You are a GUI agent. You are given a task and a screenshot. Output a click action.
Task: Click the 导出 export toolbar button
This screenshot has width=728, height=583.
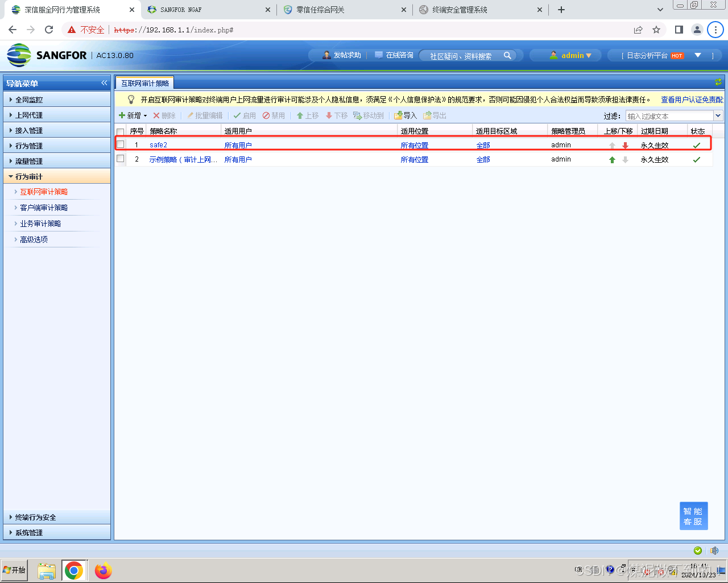point(435,115)
